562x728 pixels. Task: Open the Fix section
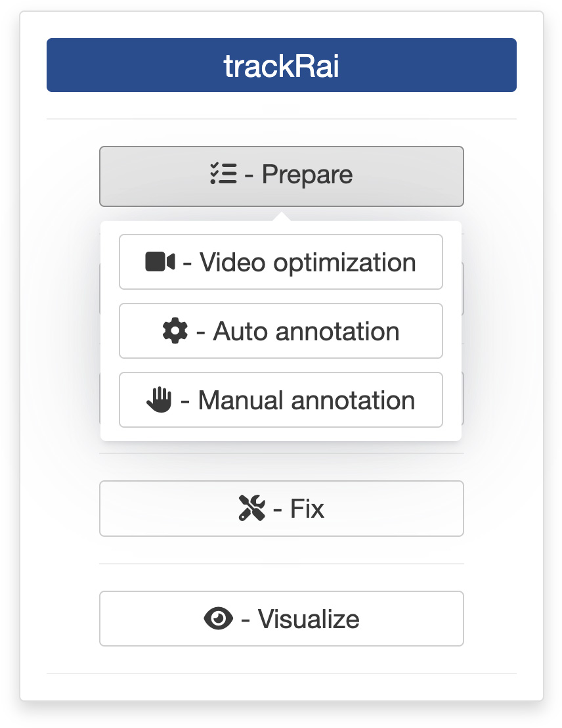pyautogui.click(x=281, y=509)
